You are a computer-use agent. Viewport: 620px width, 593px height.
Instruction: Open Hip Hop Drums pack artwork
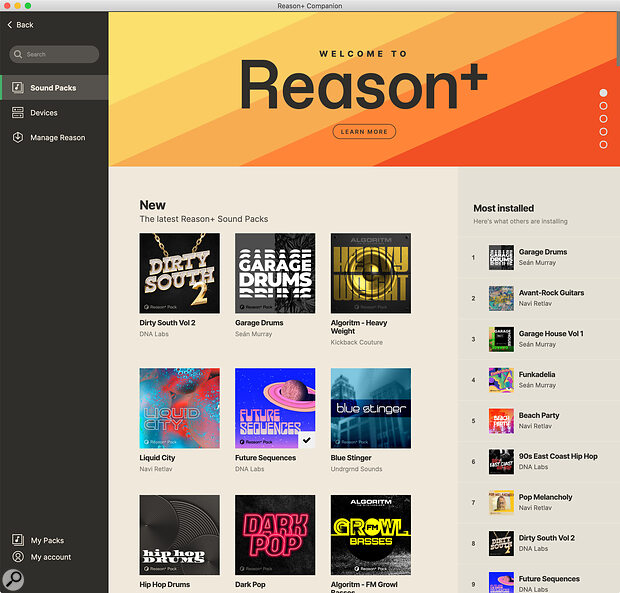point(180,535)
